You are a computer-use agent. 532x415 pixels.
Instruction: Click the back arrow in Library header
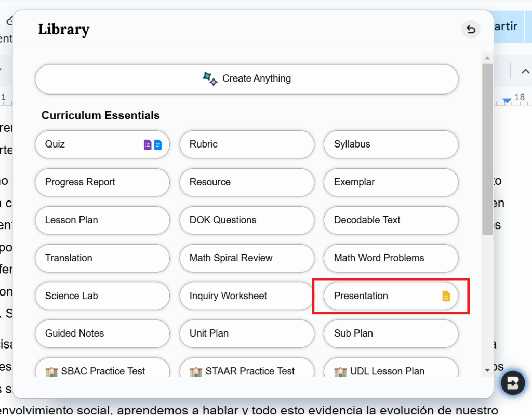pyautogui.click(x=471, y=30)
